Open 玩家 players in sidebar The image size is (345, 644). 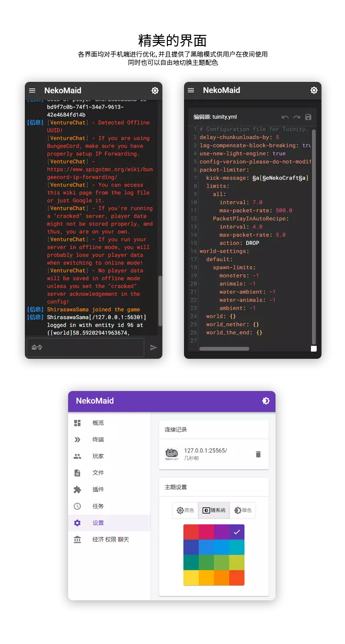coord(109,456)
